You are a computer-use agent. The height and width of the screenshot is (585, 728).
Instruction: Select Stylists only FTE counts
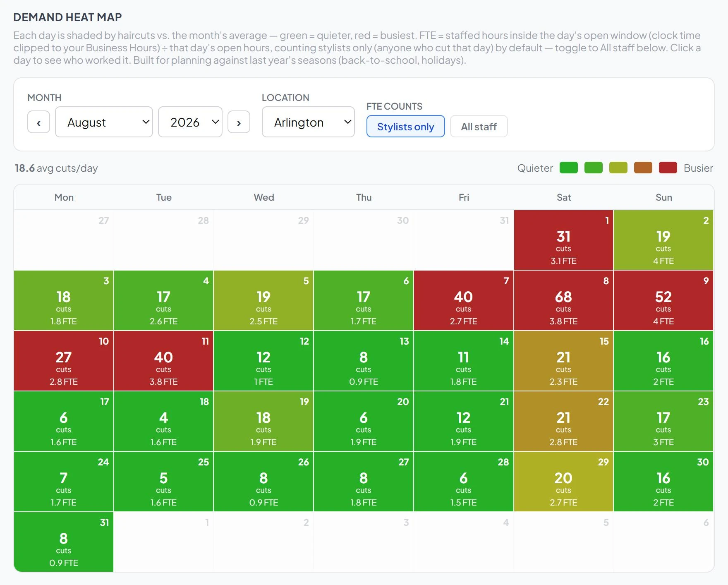tap(405, 127)
